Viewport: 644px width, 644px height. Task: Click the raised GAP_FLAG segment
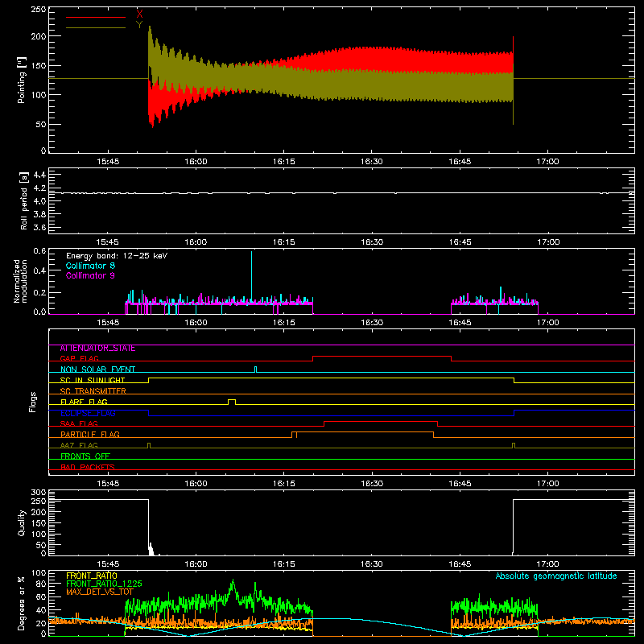click(x=382, y=357)
